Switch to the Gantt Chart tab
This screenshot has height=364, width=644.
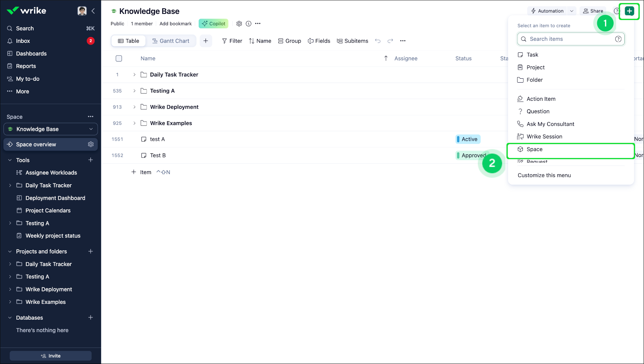point(171,41)
